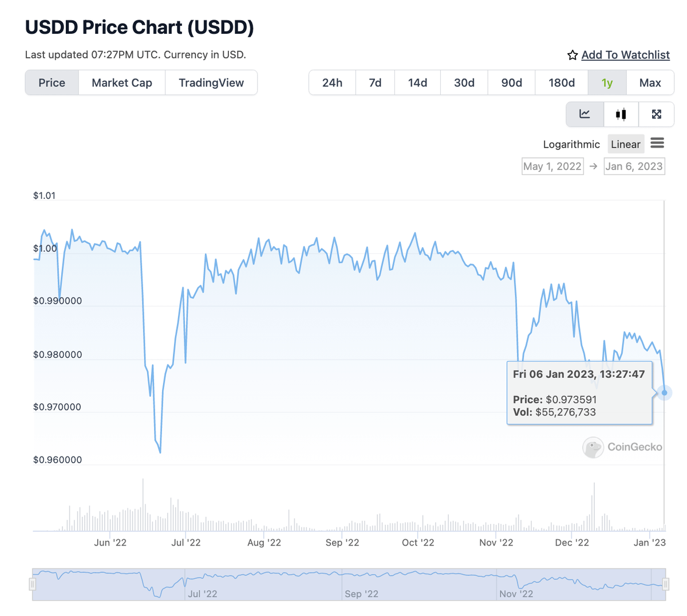Select the 30d range button

coord(464,83)
